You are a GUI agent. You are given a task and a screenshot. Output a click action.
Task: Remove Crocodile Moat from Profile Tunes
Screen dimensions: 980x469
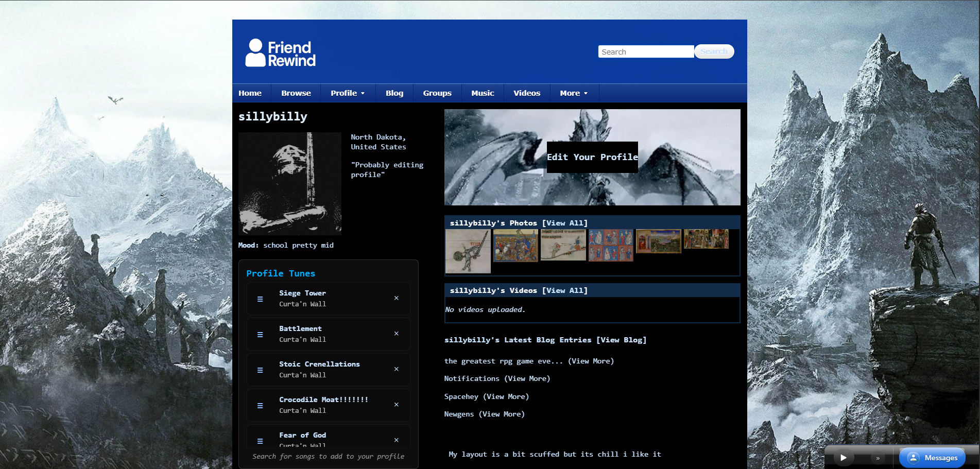[x=396, y=405]
